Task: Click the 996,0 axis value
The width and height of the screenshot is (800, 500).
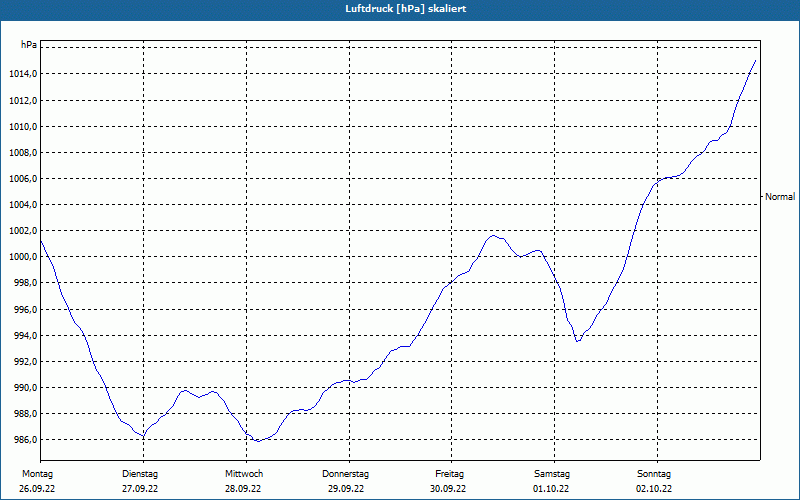Action: [x=25, y=310]
